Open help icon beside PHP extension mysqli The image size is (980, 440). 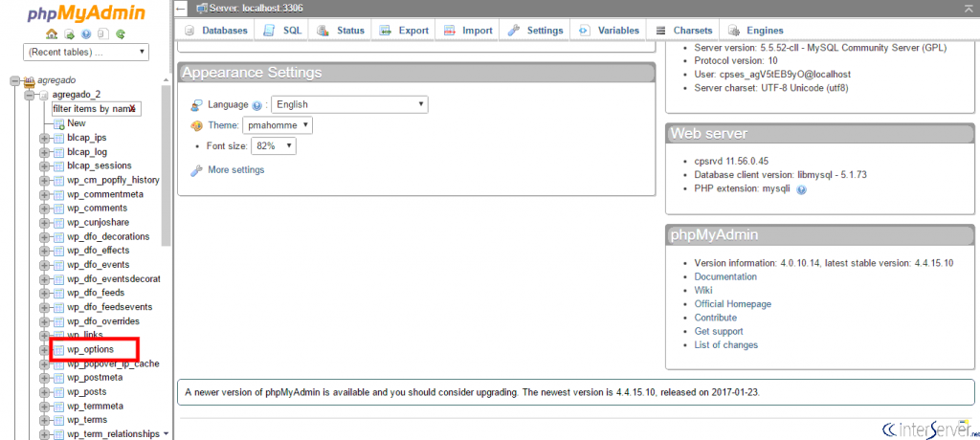click(x=801, y=190)
